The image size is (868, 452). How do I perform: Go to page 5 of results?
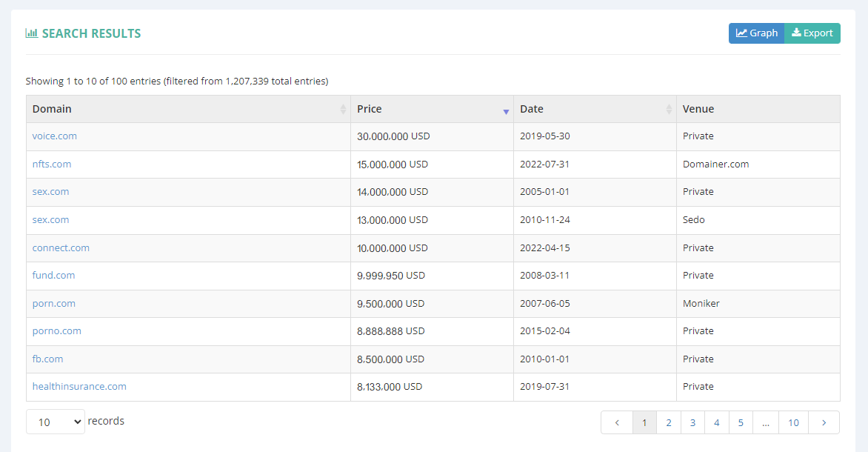(x=741, y=422)
